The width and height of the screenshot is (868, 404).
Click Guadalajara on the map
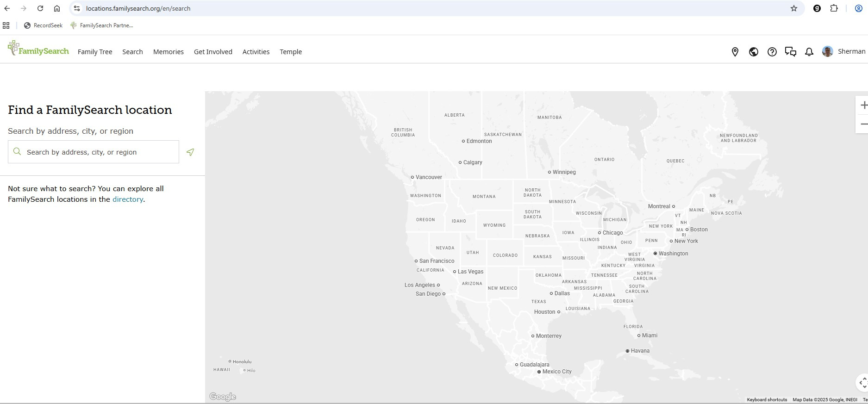[532, 365]
